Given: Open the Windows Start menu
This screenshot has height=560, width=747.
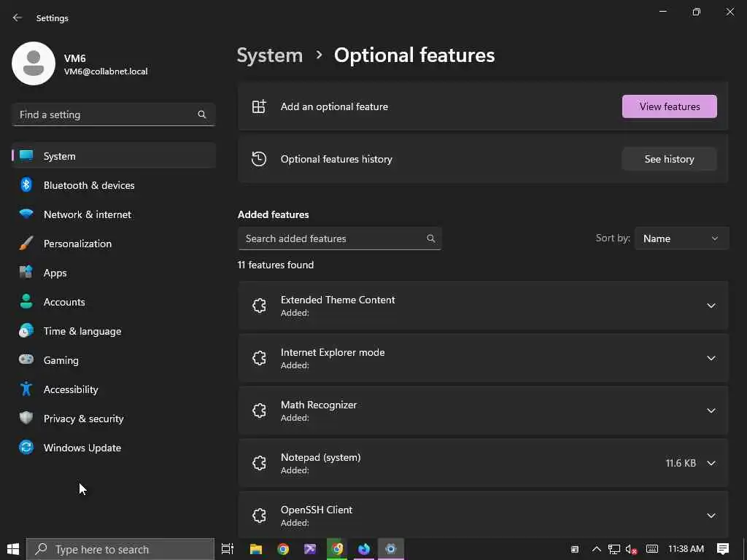Looking at the screenshot, I should tap(13, 549).
